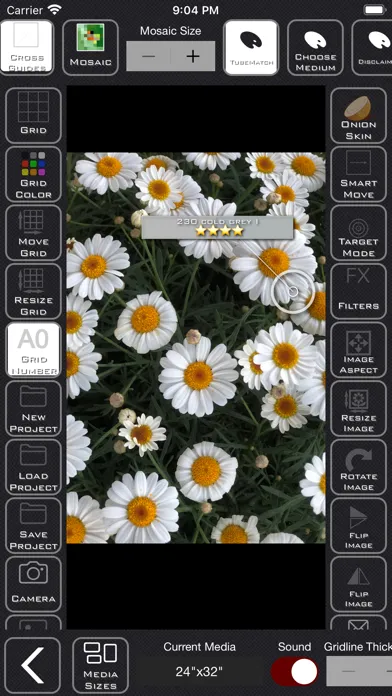Open the envelope mail button
Viewport: 392px width, 696px height.
click(x=358, y=622)
